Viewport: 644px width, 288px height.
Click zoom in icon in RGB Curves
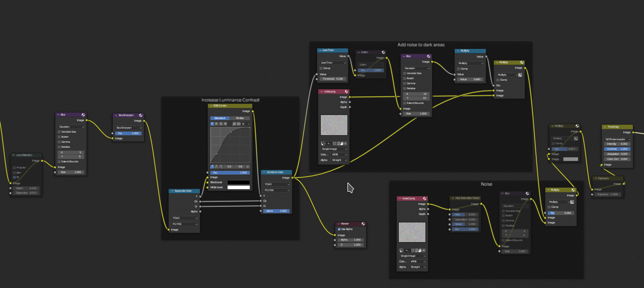click(x=234, y=124)
